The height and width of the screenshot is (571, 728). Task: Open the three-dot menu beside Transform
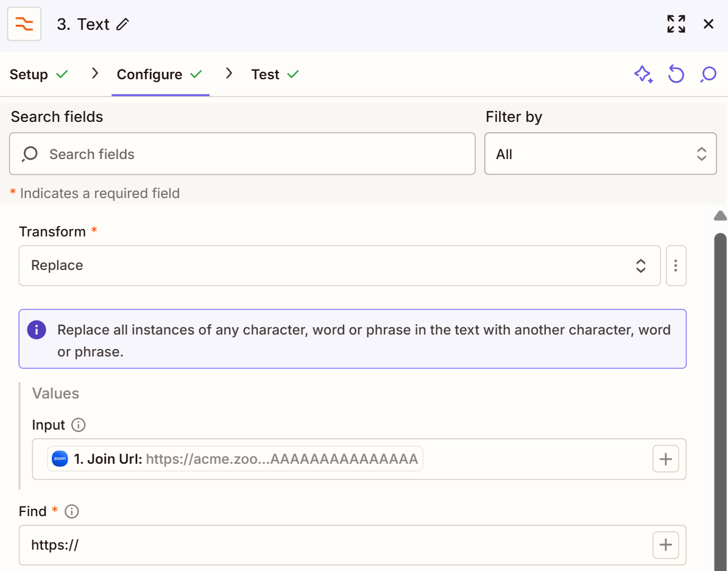(x=676, y=266)
